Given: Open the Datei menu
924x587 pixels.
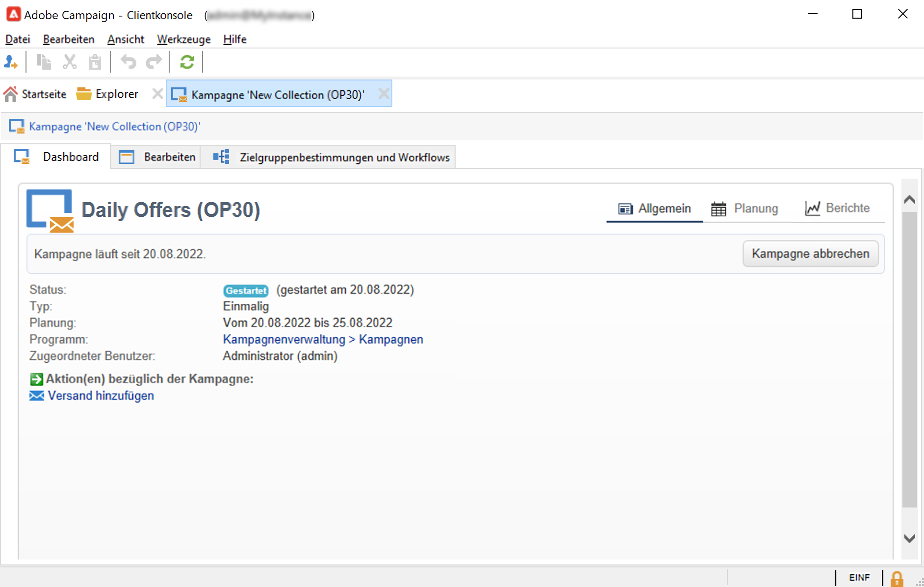Looking at the screenshot, I should [x=18, y=39].
